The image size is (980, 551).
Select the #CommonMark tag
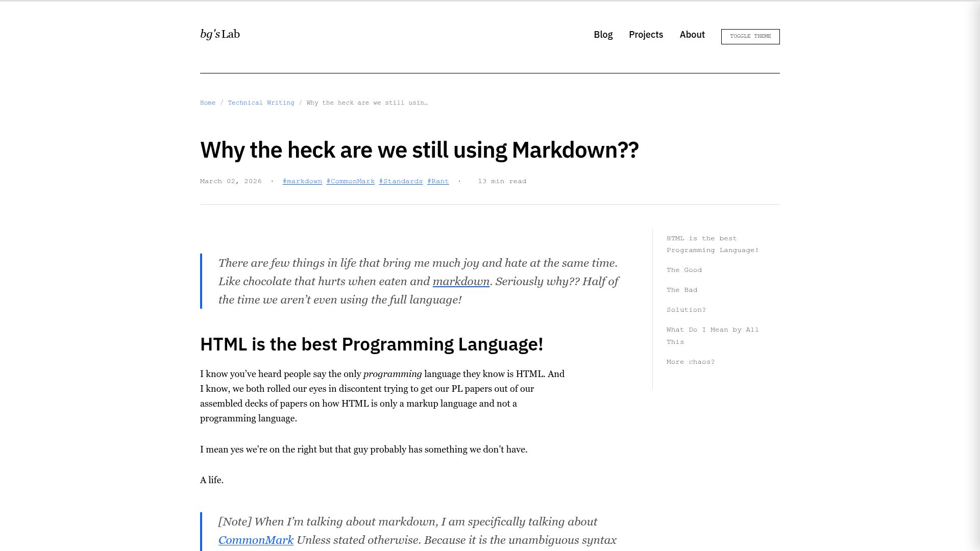[x=351, y=181]
